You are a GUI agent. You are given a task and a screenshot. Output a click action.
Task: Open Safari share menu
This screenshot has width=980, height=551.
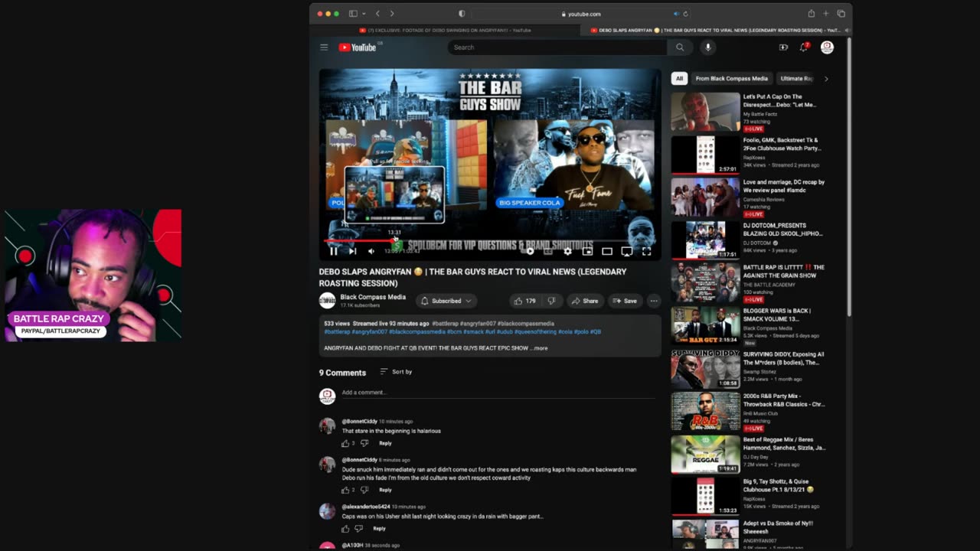pyautogui.click(x=811, y=14)
